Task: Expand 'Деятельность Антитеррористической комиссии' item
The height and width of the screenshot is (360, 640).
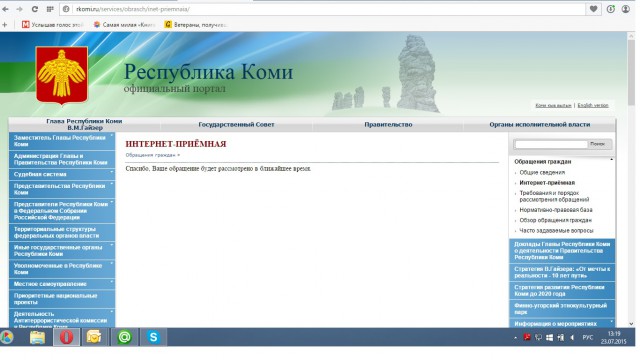Action: point(62,318)
